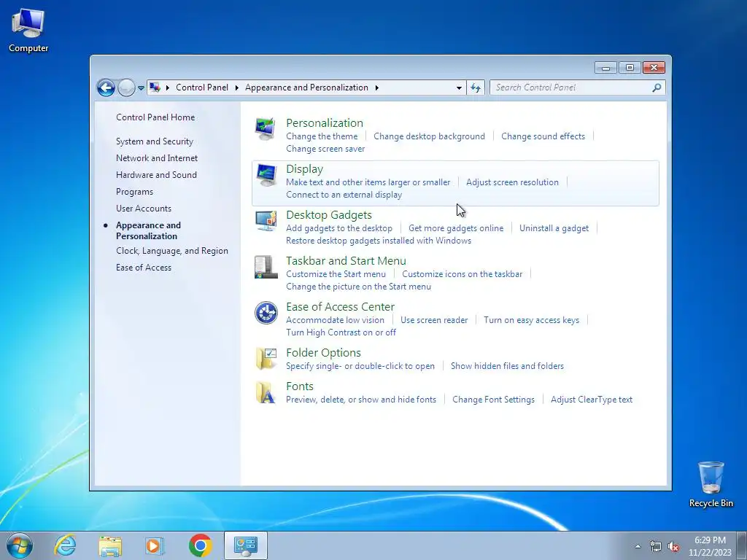Image resolution: width=747 pixels, height=560 pixels.
Task: Launch Windows Media Player from taskbar
Action: (x=155, y=545)
